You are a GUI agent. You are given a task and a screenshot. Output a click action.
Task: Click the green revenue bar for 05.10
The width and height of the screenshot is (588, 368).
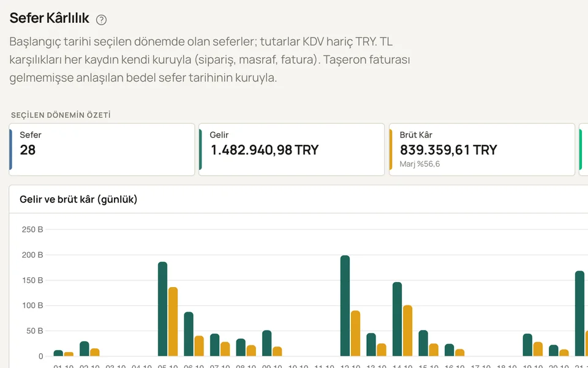(x=162, y=309)
